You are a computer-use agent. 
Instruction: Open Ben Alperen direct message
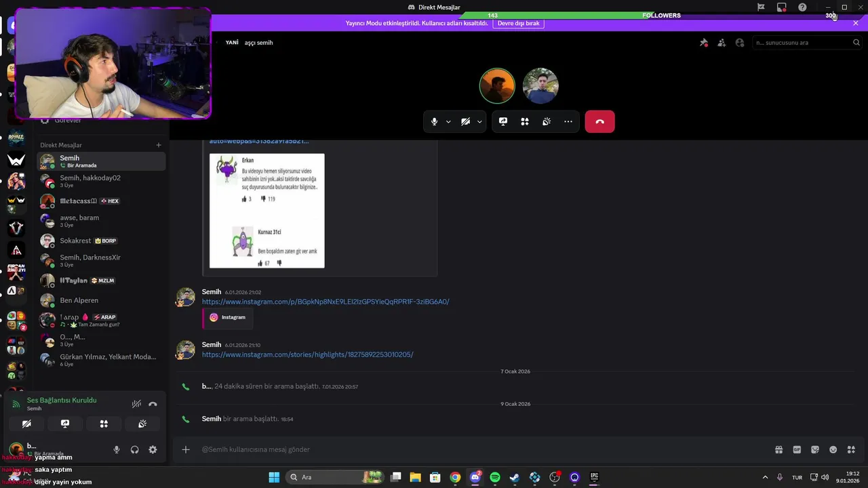[x=102, y=300]
